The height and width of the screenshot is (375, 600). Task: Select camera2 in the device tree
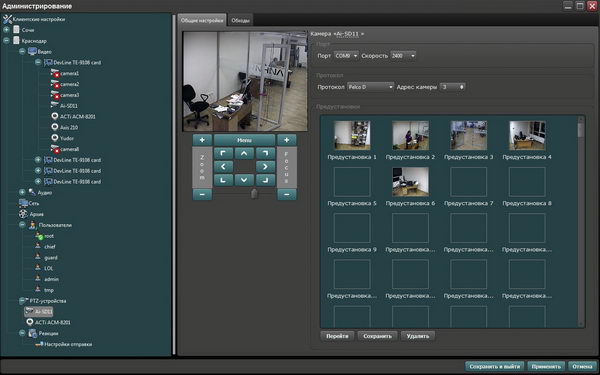point(69,84)
